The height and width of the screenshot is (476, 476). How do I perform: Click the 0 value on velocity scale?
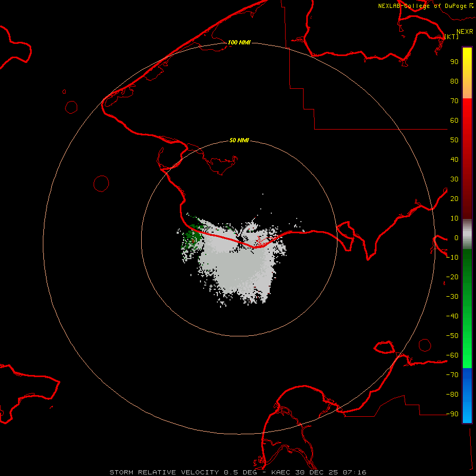(x=456, y=237)
